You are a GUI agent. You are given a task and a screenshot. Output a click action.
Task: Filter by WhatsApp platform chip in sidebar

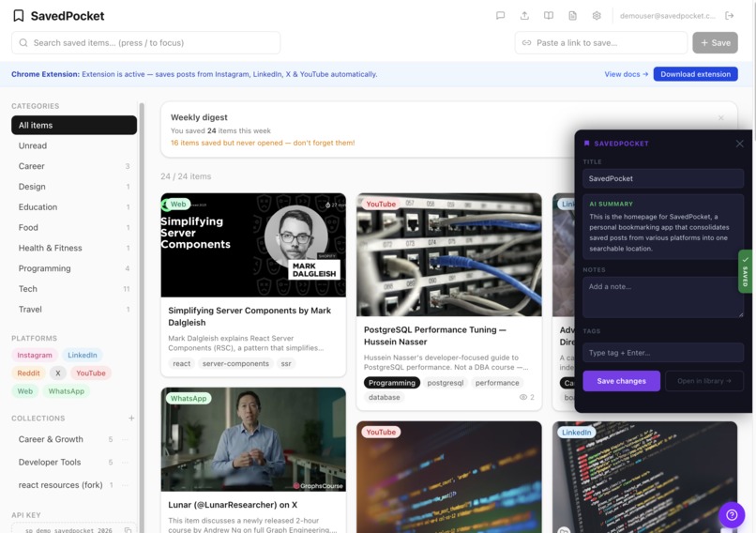(x=66, y=391)
